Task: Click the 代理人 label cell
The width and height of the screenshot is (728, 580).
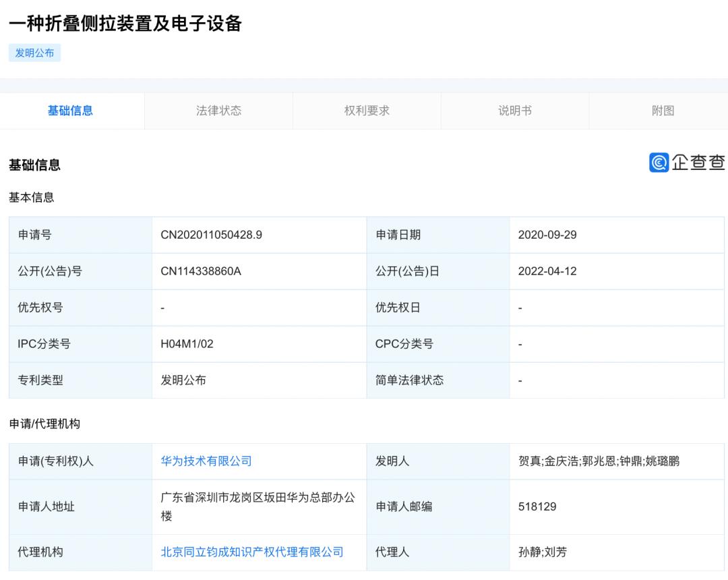Action: click(x=438, y=552)
